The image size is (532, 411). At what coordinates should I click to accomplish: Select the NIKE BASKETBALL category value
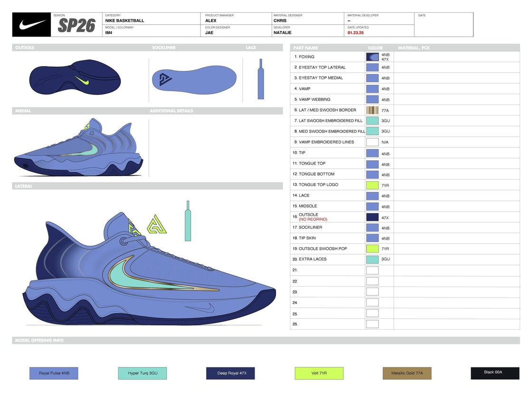coord(124,21)
